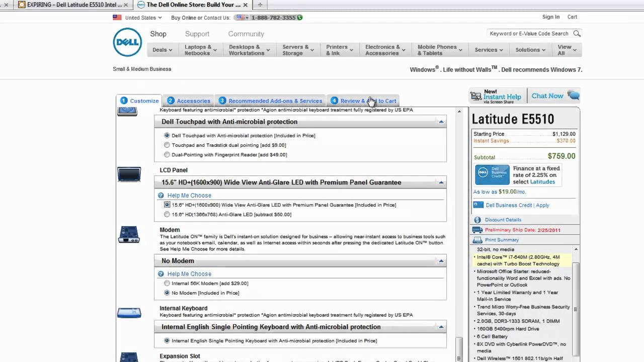The height and width of the screenshot is (362, 644).
Task: Click the search magnifier icon
Action: click(577, 34)
